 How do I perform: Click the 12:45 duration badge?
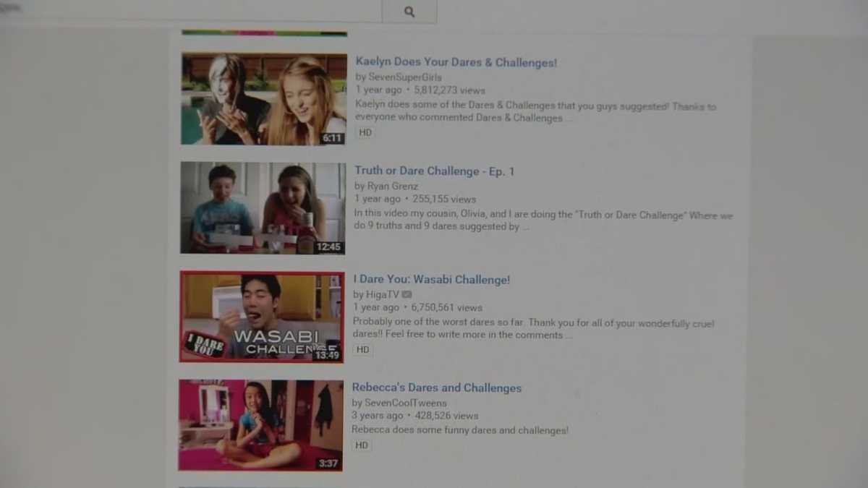329,246
